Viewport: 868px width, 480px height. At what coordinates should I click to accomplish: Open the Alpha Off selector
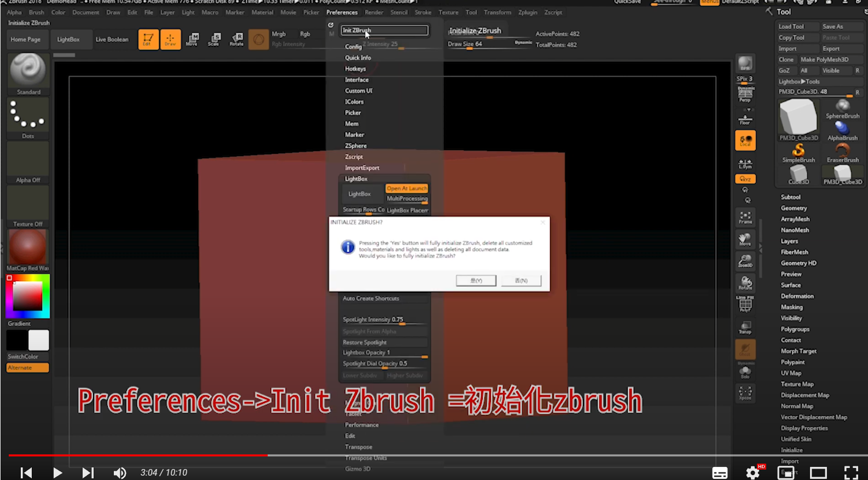pos(28,163)
